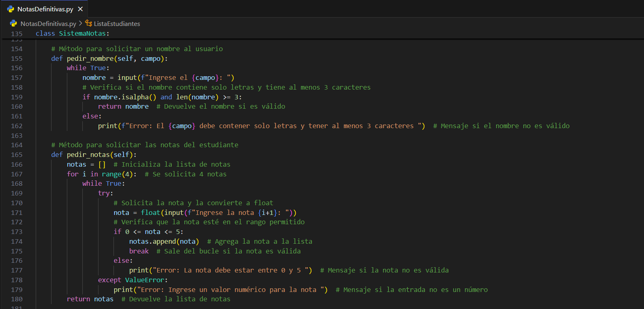
Task: Click line number 135 in sticky header
Action: click(x=17, y=34)
